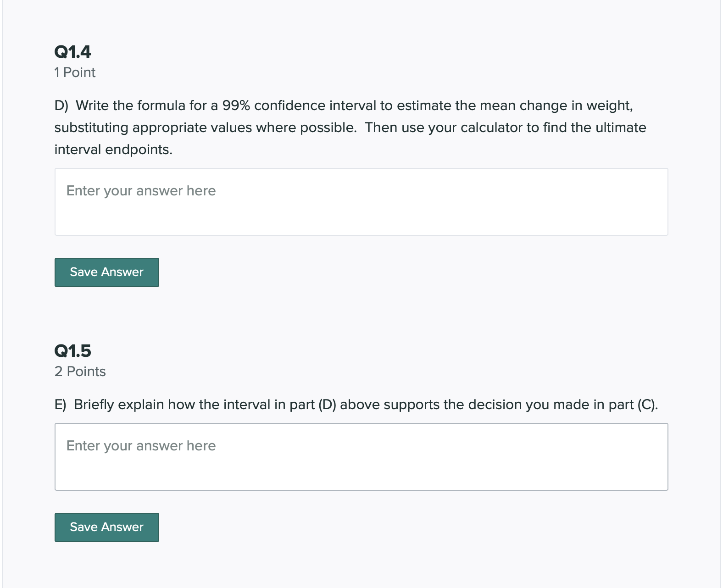
Task: Select the Q1.5 question heading
Action: tap(72, 351)
